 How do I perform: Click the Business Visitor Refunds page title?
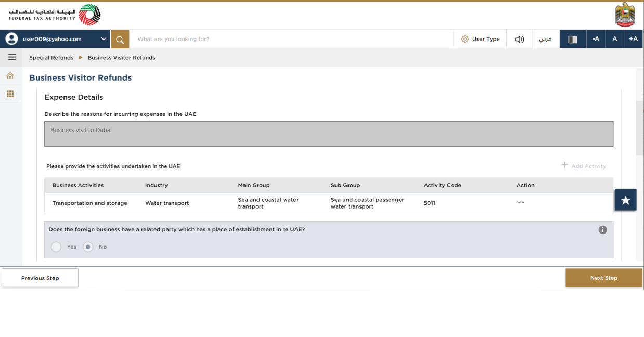click(81, 78)
